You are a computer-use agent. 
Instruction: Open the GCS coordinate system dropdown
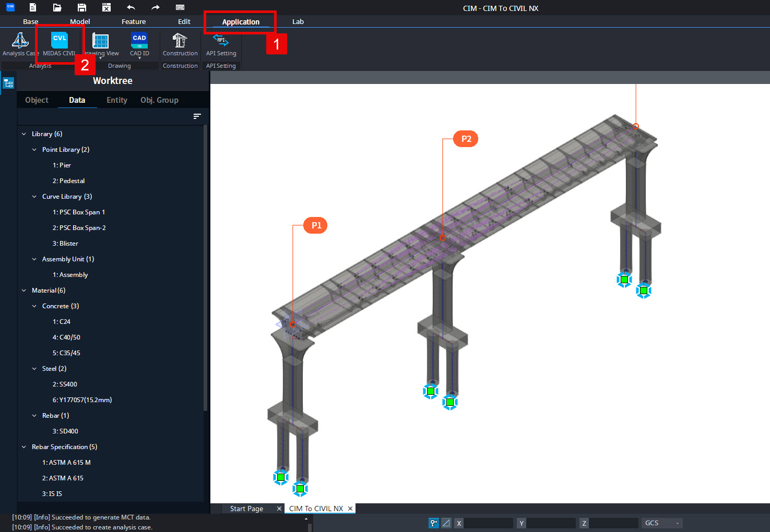click(x=662, y=523)
